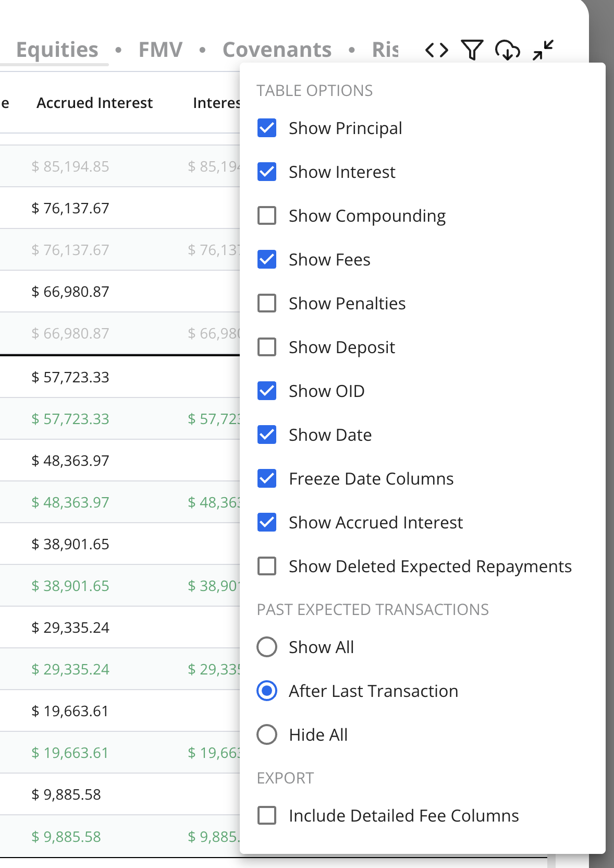Click the code brackets icon
The width and height of the screenshot is (614, 868).
tap(437, 50)
